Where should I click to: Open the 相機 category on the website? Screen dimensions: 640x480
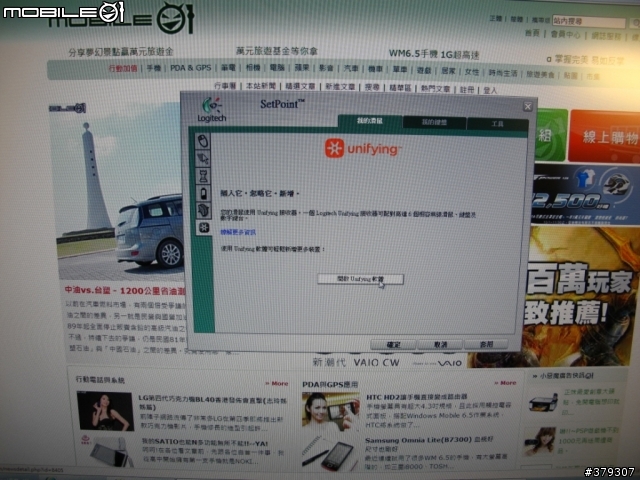pos(253,68)
